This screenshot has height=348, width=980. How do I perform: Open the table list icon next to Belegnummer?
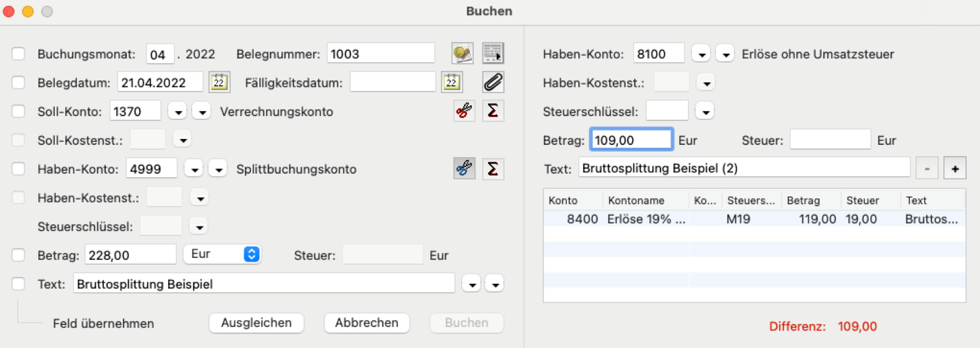(493, 53)
